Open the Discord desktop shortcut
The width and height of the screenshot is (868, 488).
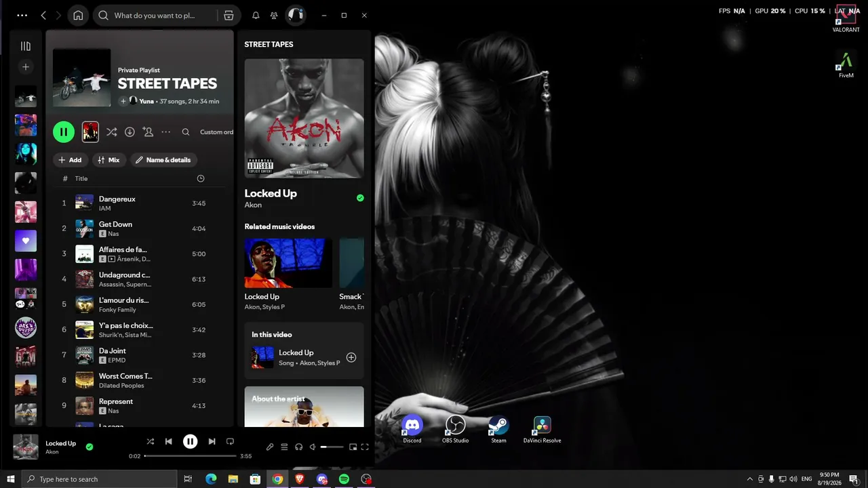click(x=412, y=430)
